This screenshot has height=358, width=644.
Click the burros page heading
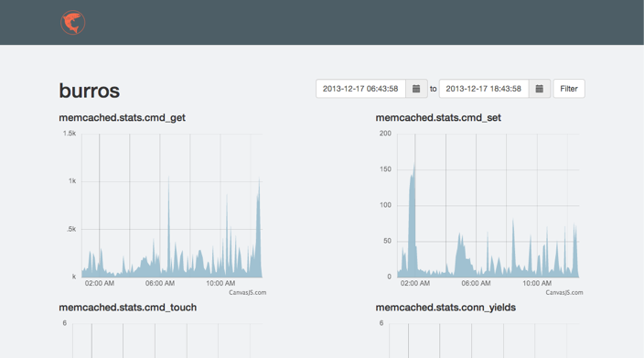pyautogui.click(x=89, y=91)
